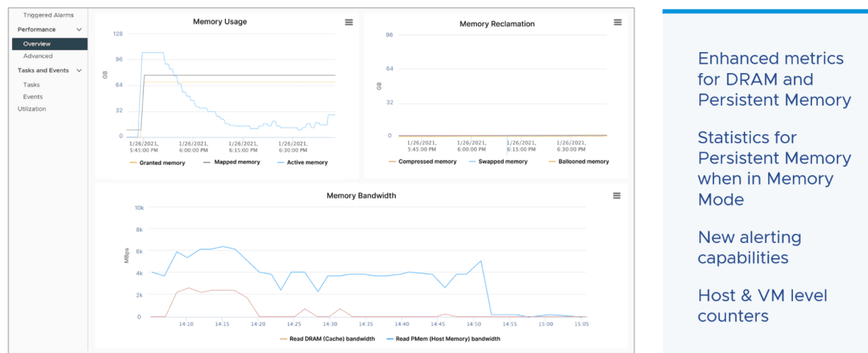
Task: Open Events in the sidebar
Action: 32,97
